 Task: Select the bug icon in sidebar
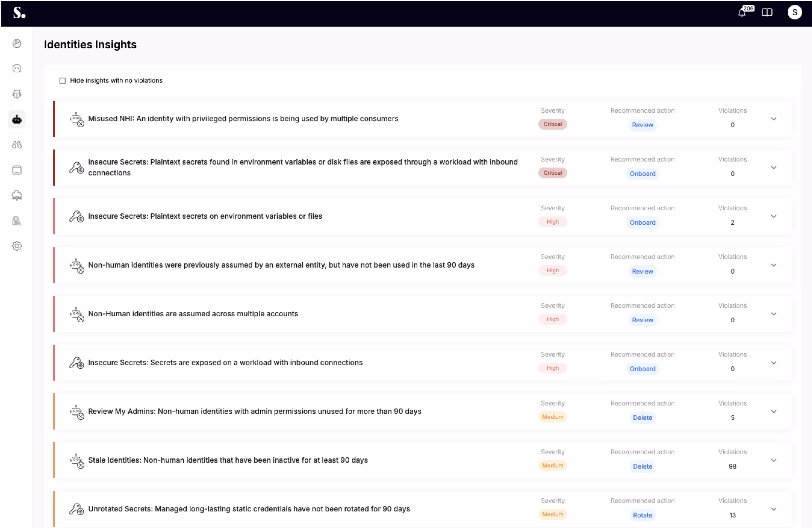coord(17,94)
